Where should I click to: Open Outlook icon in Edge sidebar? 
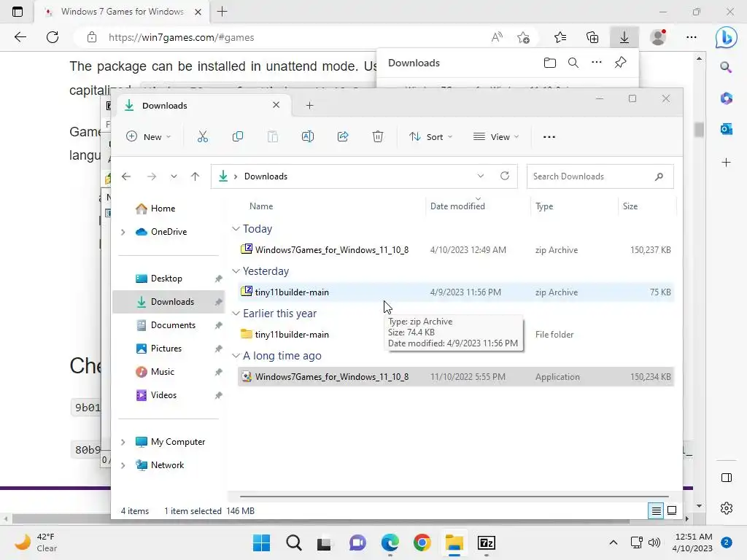click(x=726, y=129)
